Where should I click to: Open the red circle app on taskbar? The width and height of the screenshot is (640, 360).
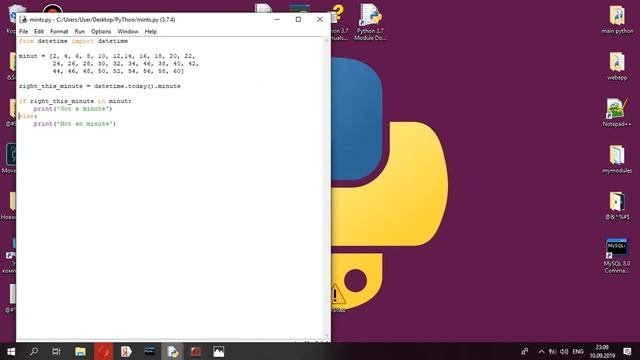click(103, 351)
